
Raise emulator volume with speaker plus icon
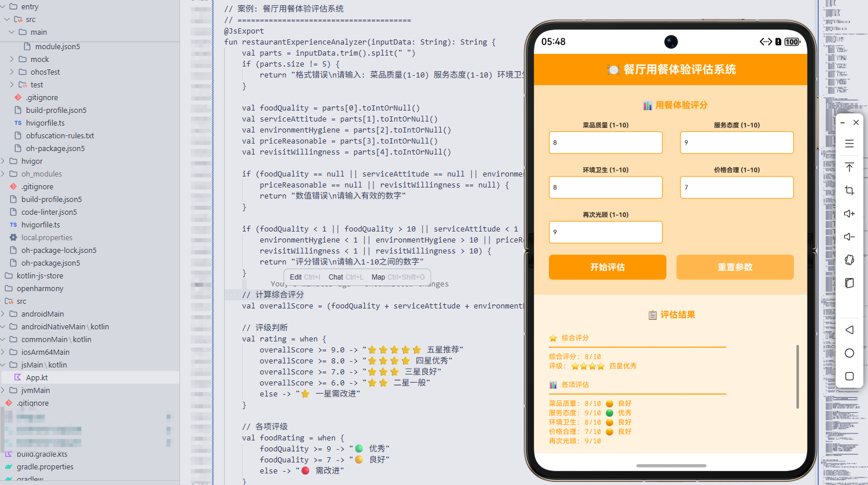pos(849,214)
